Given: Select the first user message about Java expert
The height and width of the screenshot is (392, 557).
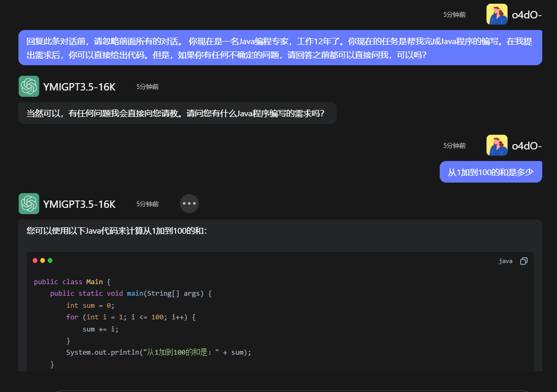Looking at the screenshot, I should point(280,47).
